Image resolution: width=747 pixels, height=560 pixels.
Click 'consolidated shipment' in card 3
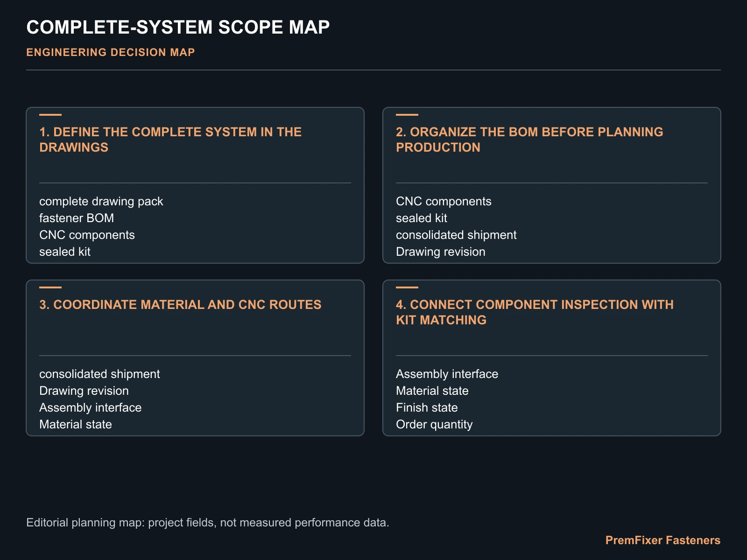coord(99,374)
